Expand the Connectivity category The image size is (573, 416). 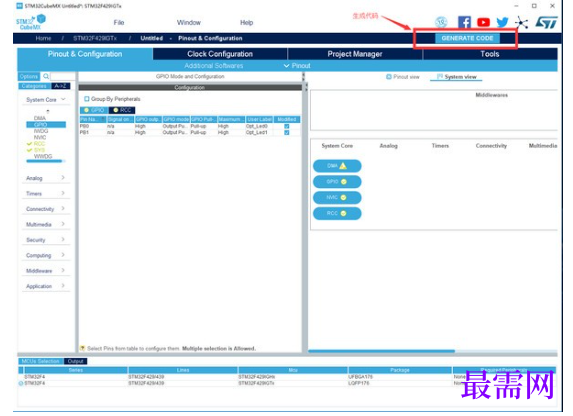coord(45,209)
